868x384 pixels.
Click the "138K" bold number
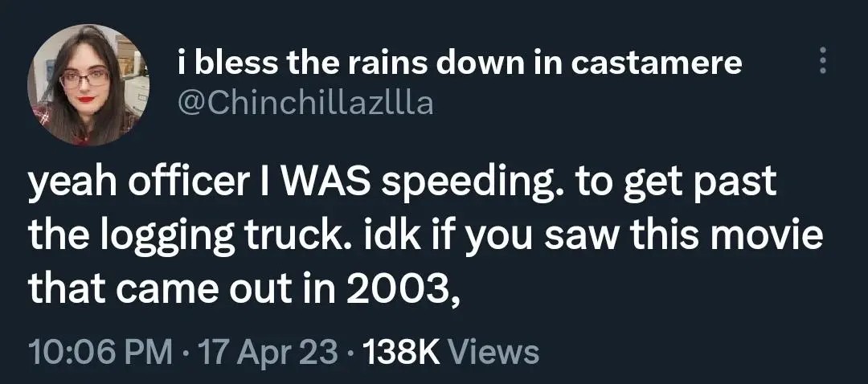402,351
